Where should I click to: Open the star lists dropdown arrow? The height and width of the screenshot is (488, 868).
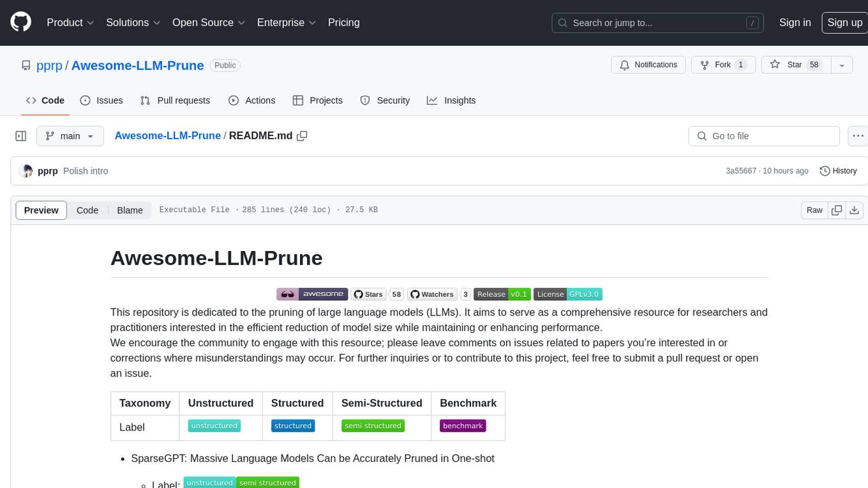(842, 65)
